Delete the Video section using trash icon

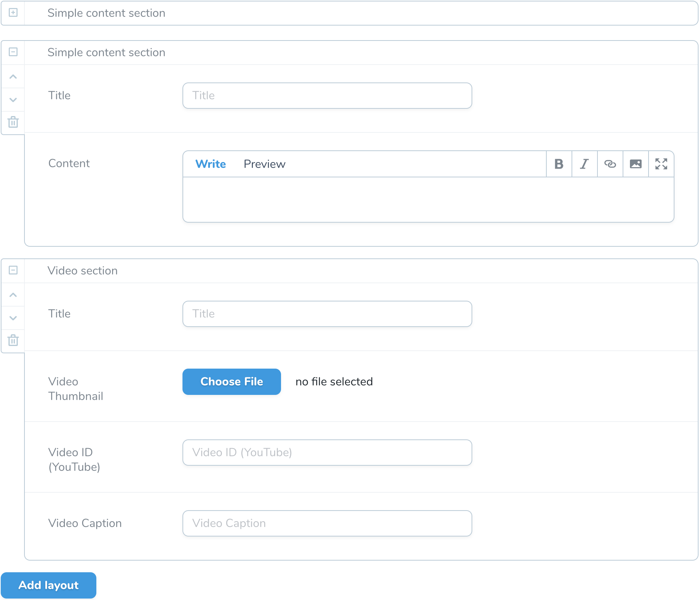(x=13, y=341)
